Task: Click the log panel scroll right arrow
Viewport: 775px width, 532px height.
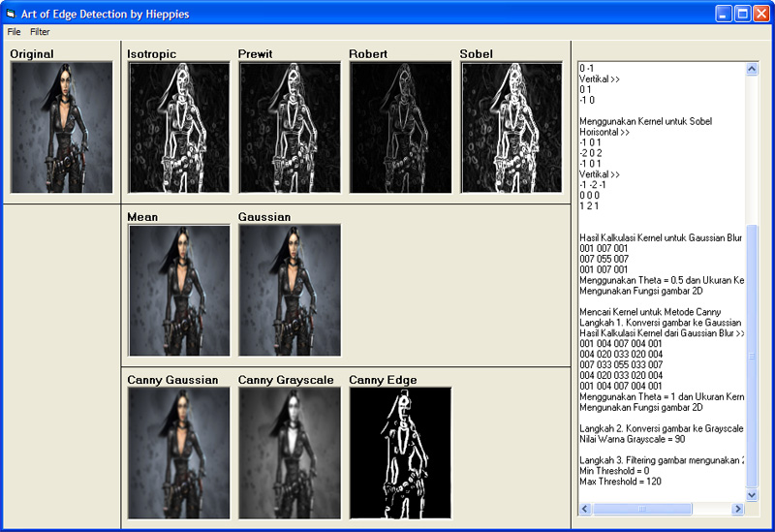Action: click(738, 509)
